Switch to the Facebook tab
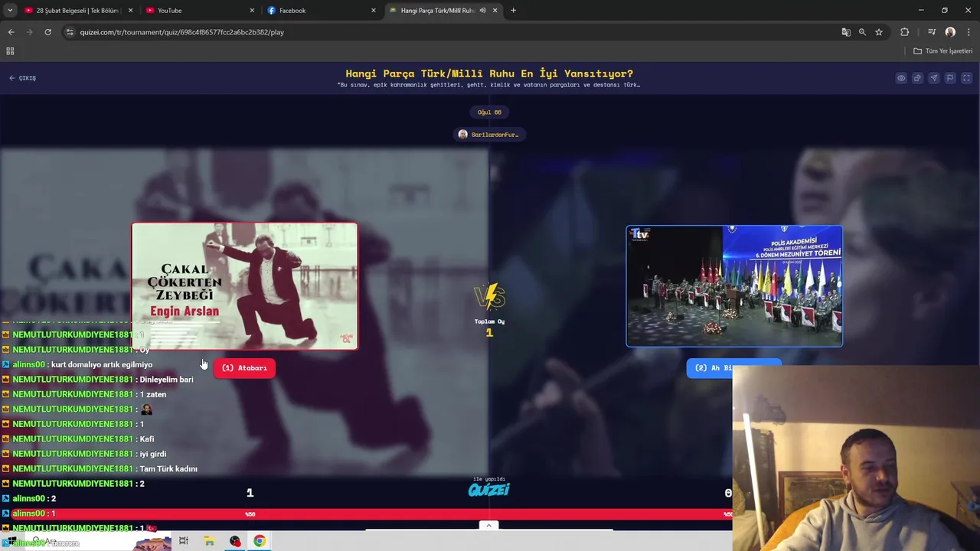 coord(321,10)
